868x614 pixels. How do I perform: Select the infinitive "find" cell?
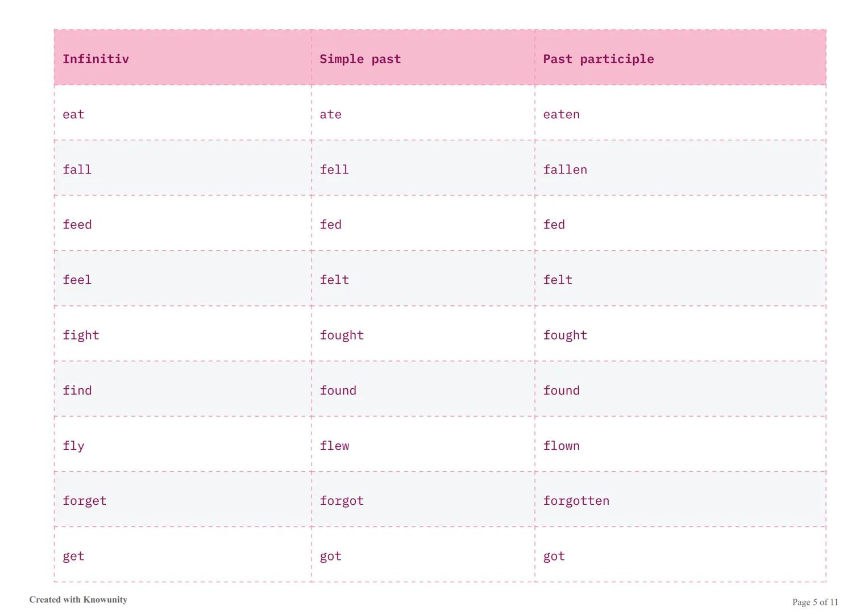77,391
